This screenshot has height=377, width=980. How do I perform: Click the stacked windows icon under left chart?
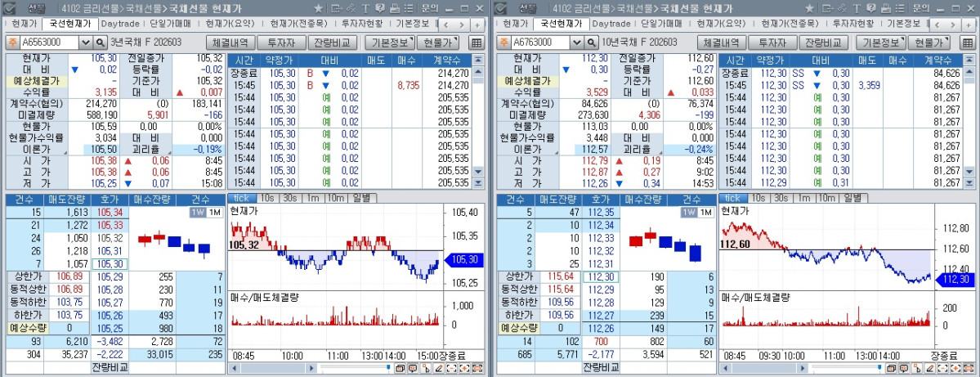tap(400, 368)
